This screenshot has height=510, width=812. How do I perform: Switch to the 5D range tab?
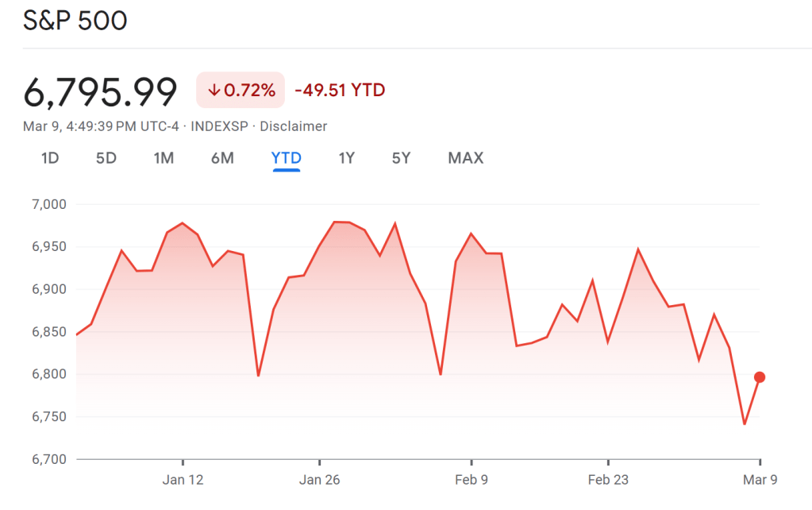[106, 158]
